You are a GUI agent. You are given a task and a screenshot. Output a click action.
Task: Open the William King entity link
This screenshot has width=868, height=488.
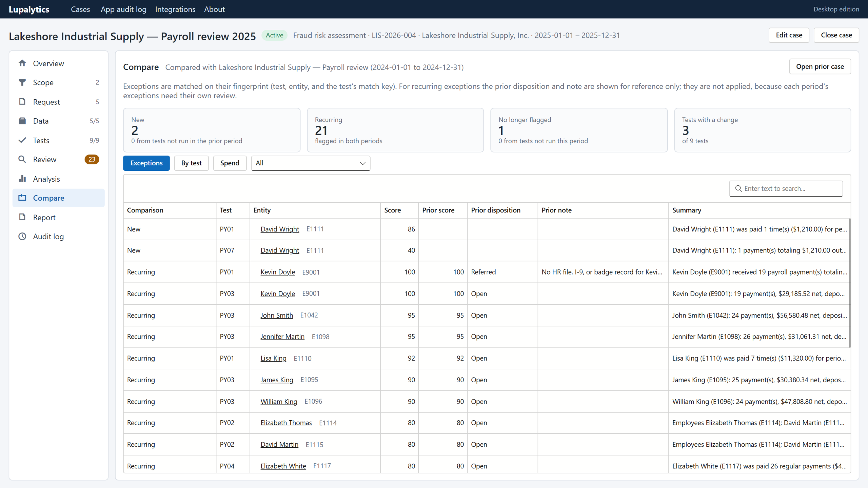[x=279, y=401]
